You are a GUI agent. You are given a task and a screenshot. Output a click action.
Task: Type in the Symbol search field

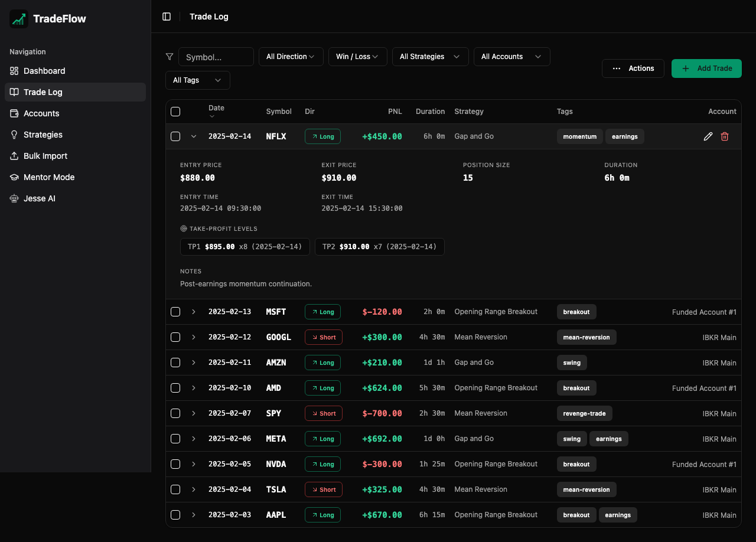(x=216, y=56)
